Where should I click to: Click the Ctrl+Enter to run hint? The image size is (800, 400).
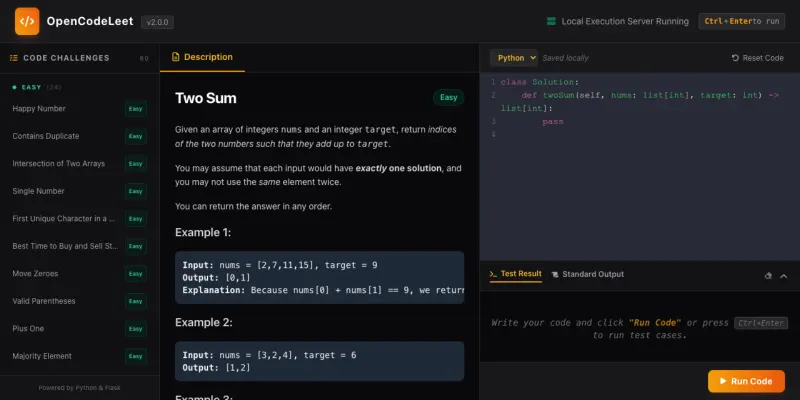click(741, 21)
